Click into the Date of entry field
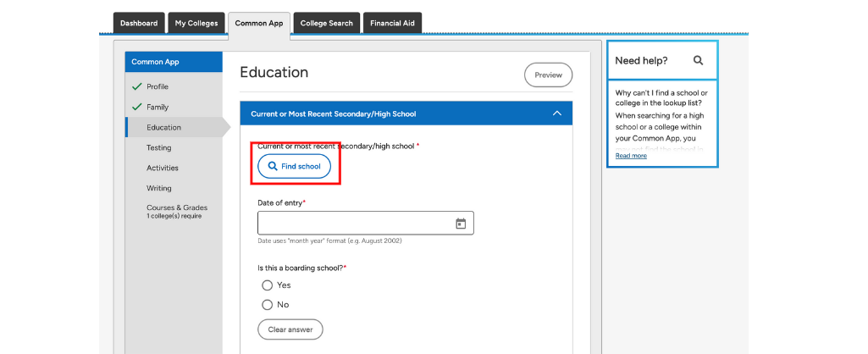The height and width of the screenshot is (354, 868). pos(365,224)
